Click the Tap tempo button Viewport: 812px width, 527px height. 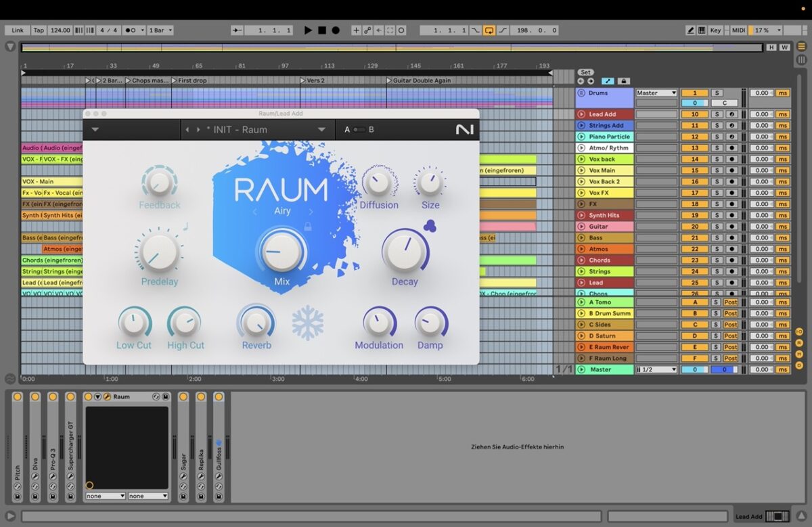coord(39,30)
